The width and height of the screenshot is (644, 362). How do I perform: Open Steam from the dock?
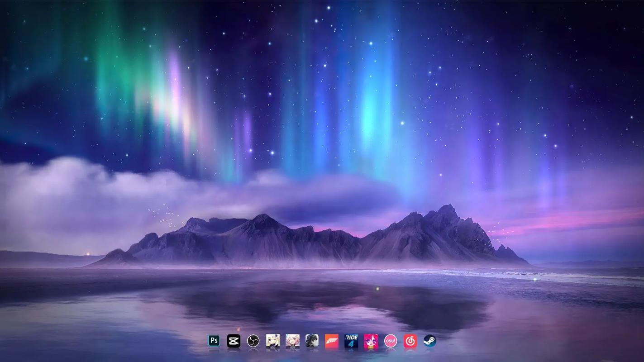point(430,341)
